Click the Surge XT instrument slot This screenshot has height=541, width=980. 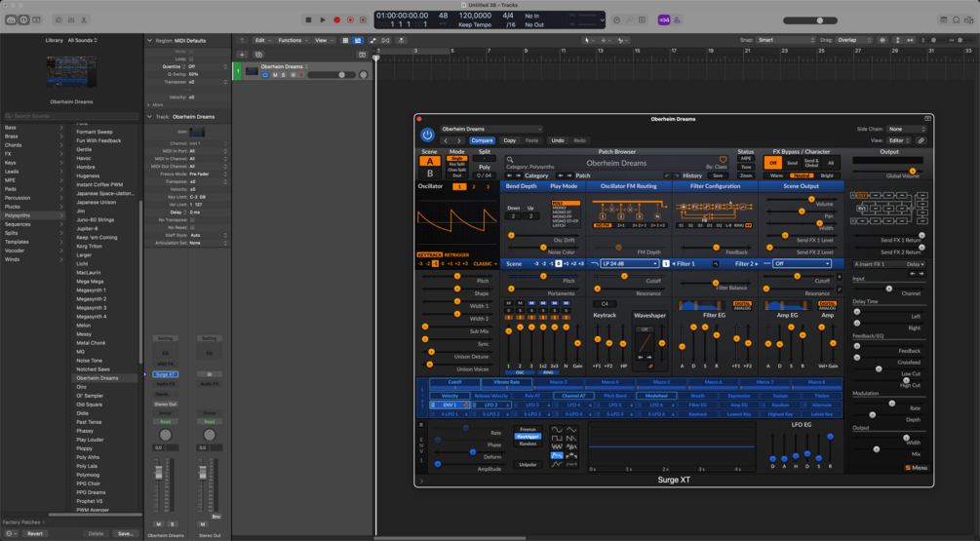point(166,374)
